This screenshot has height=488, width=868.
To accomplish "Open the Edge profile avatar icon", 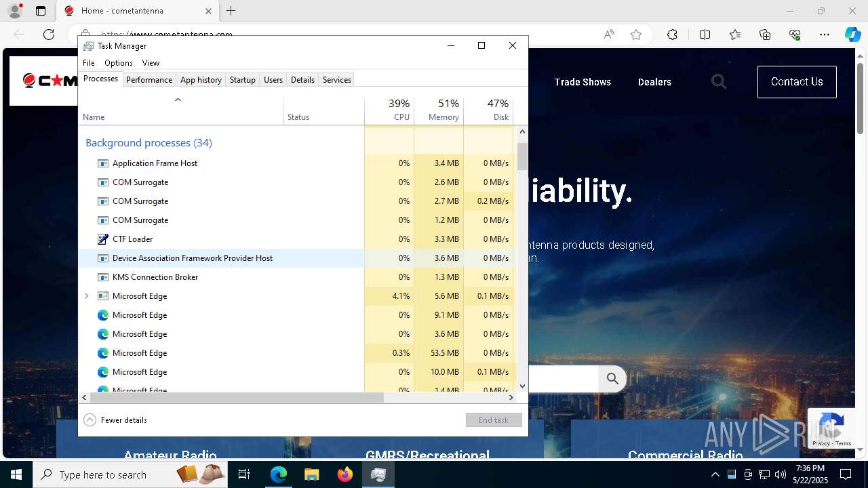I will click(15, 11).
